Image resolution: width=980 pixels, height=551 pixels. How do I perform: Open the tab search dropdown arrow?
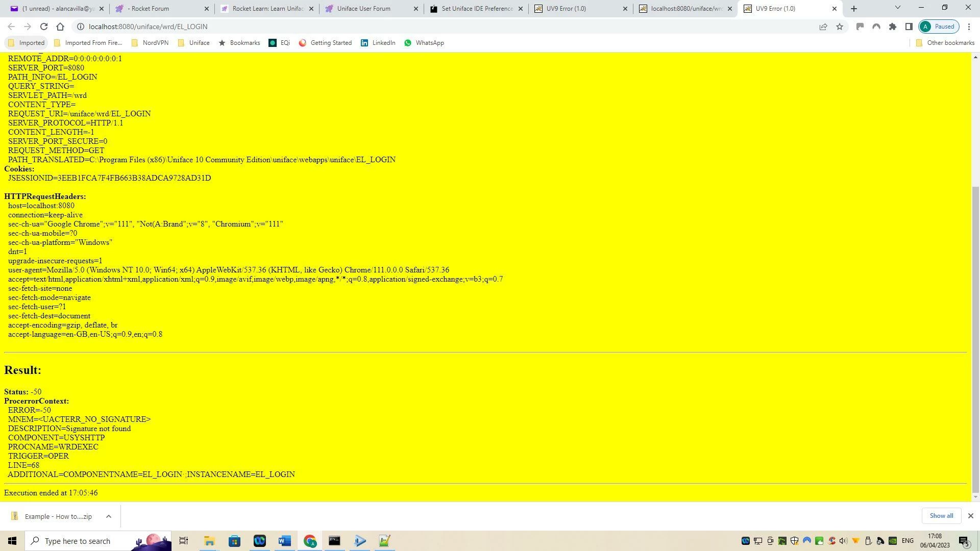[898, 8]
